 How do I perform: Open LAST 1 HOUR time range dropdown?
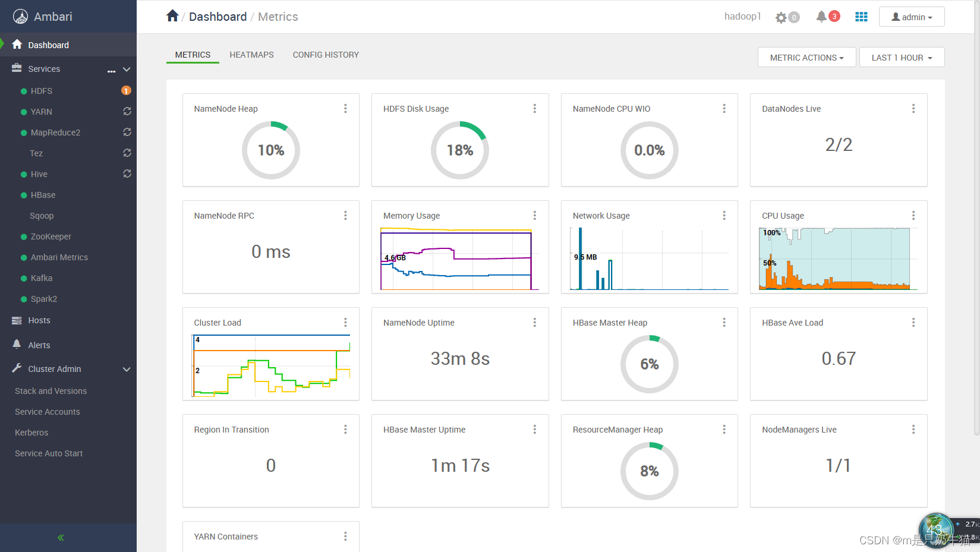click(x=902, y=58)
